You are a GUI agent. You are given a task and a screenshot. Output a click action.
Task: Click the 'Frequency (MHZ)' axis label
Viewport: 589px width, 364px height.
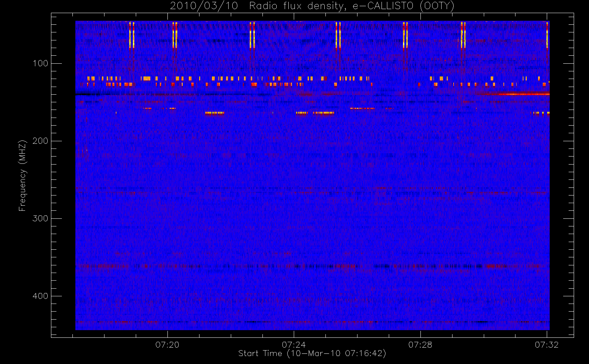click(23, 175)
